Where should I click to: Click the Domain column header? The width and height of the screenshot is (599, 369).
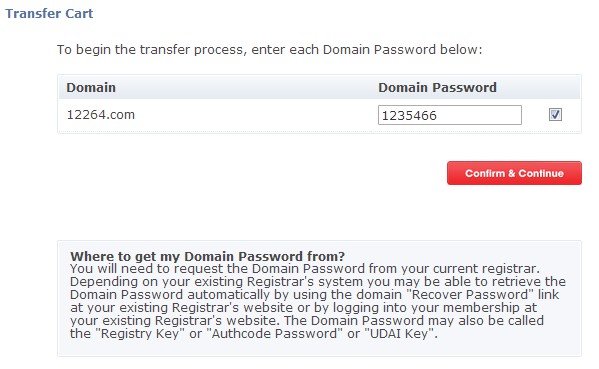[91, 87]
